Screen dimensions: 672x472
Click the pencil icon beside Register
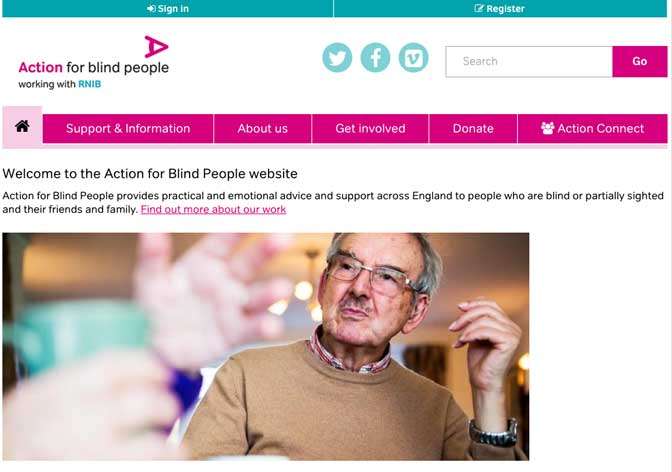pos(479,9)
